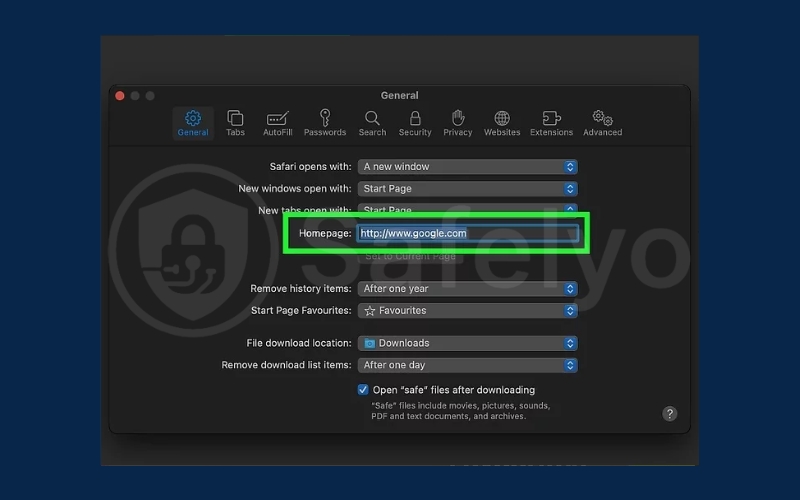The image size is (800, 500).
Task: Expand the Remove history items dropdown
Action: tap(468, 289)
